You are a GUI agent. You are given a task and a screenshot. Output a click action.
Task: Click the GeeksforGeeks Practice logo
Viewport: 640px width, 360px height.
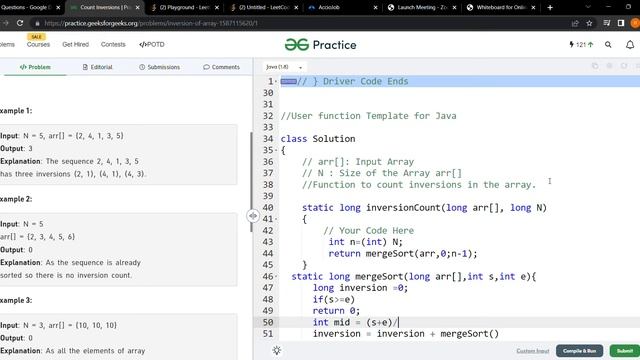320,44
